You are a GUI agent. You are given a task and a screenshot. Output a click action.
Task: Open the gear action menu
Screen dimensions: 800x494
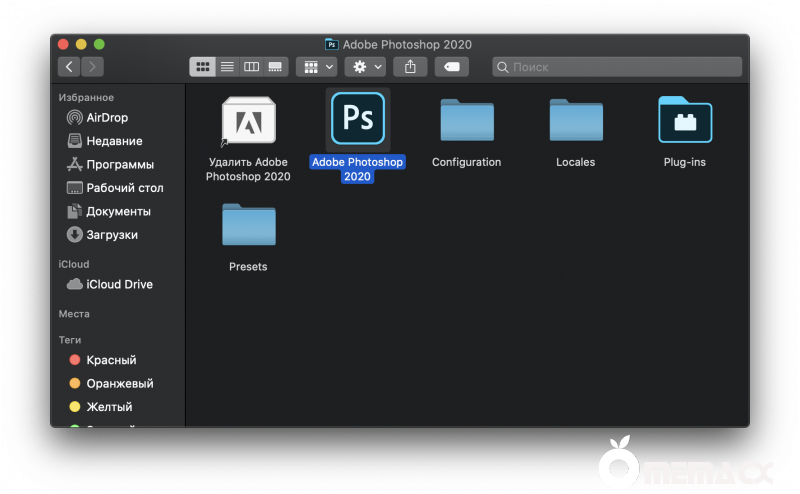pyautogui.click(x=365, y=67)
